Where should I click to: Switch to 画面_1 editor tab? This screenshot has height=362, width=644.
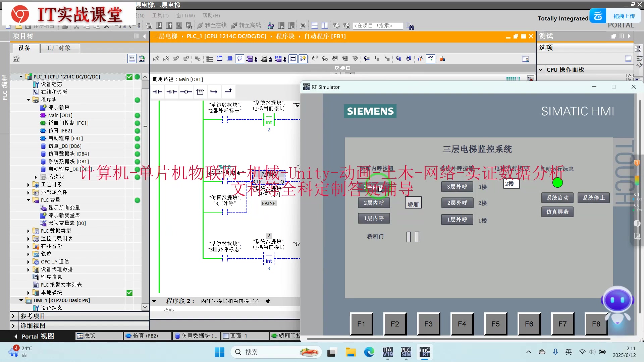point(245,336)
